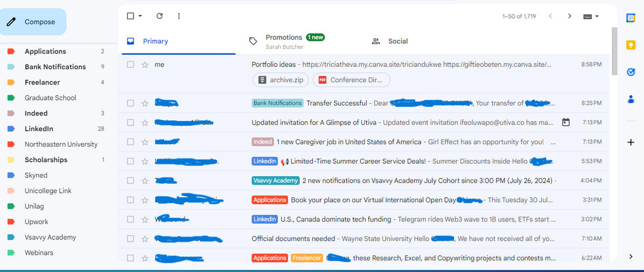Open the archive.zip attachment

281,80
